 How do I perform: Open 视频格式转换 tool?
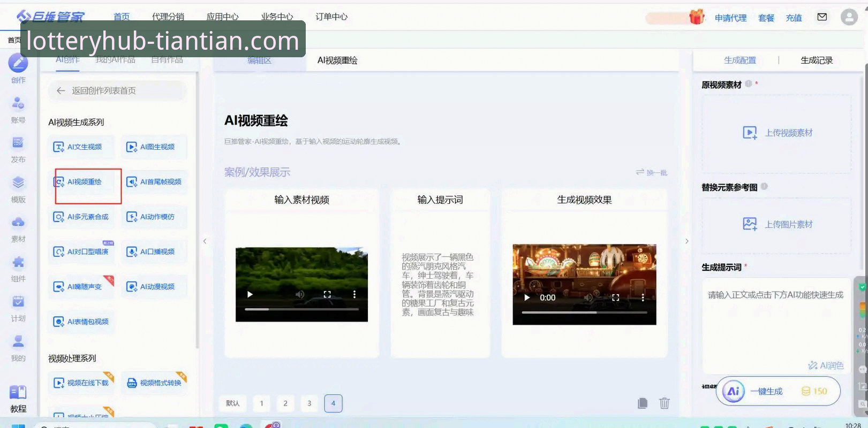(x=155, y=383)
